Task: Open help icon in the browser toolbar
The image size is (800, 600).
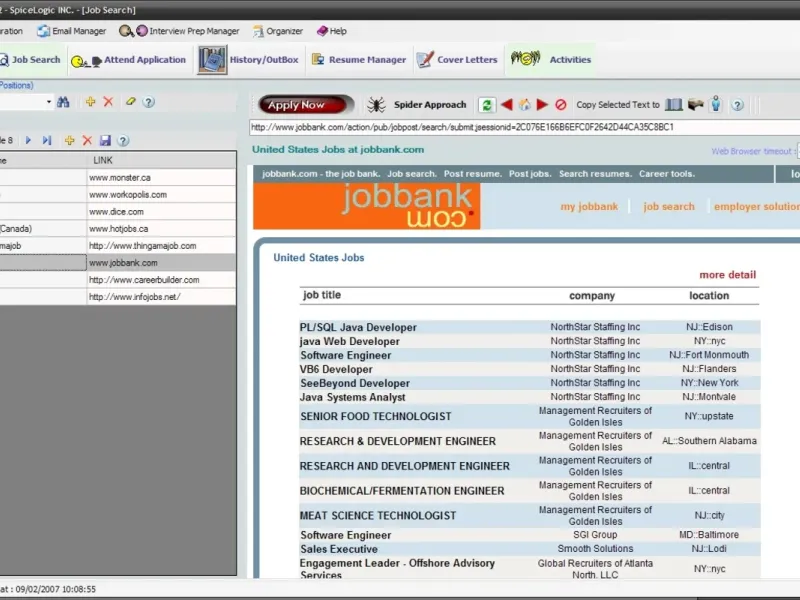Action: 737,105
